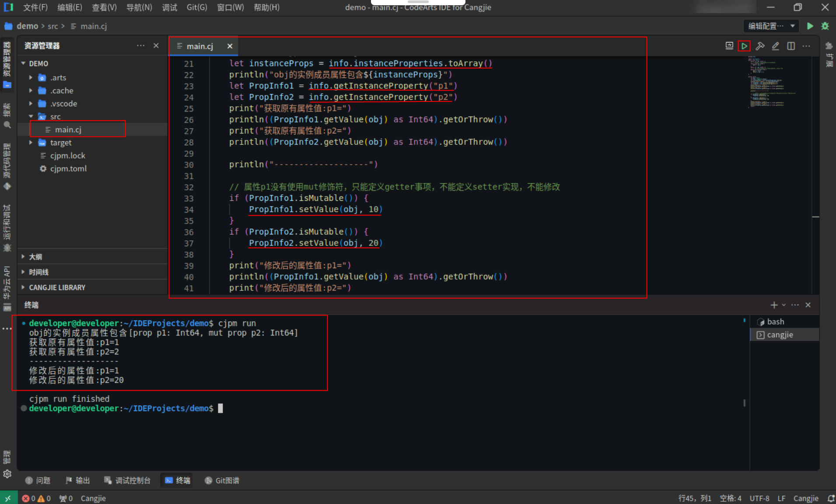Open editor more actions ellipsis

(x=806, y=46)
